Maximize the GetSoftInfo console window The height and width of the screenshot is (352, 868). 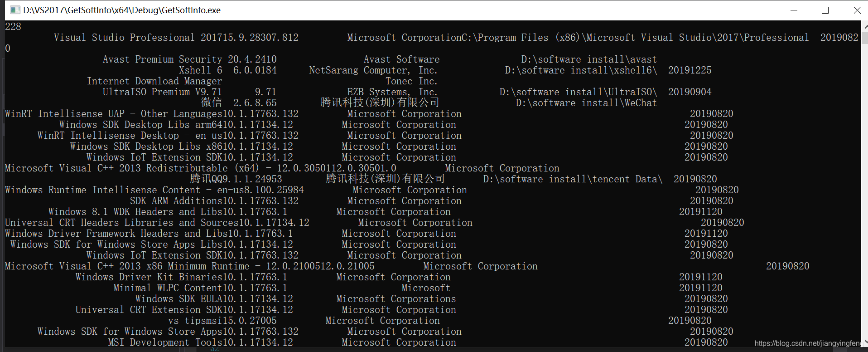coord(825,10)
